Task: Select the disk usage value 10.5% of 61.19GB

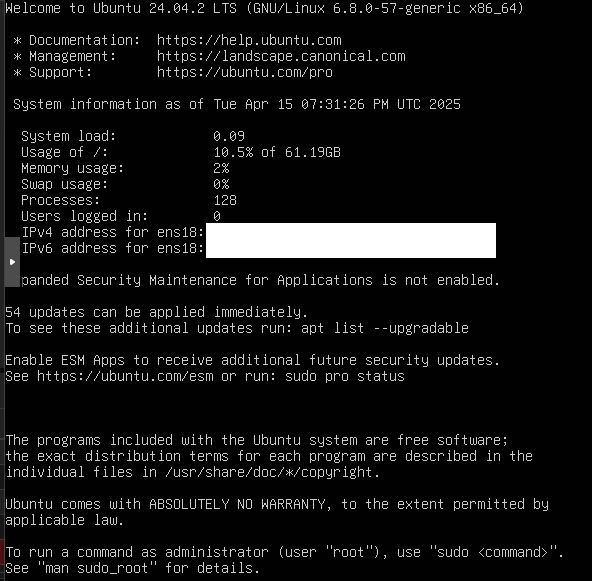Action: click(277, 152)
